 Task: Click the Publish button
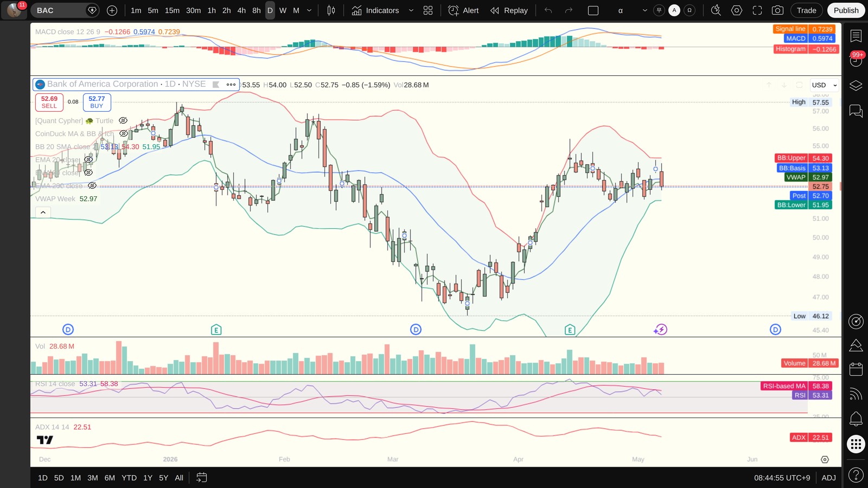click(846, 10)
